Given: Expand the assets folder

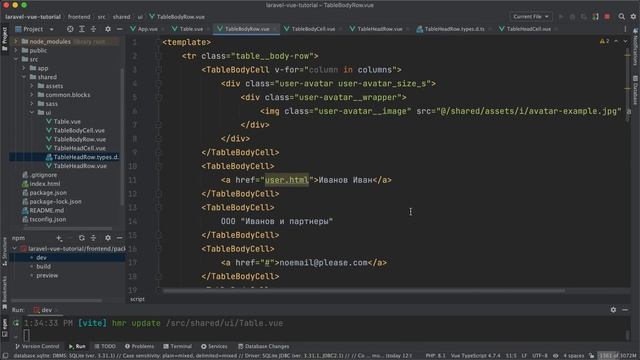Looking at the screenshot, I should 32,86.
